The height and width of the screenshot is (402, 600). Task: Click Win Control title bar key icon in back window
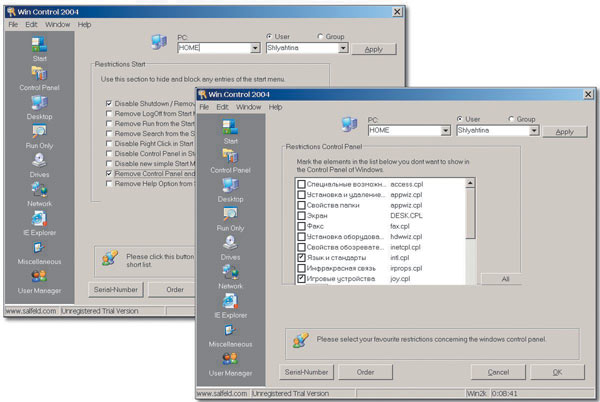11,11
